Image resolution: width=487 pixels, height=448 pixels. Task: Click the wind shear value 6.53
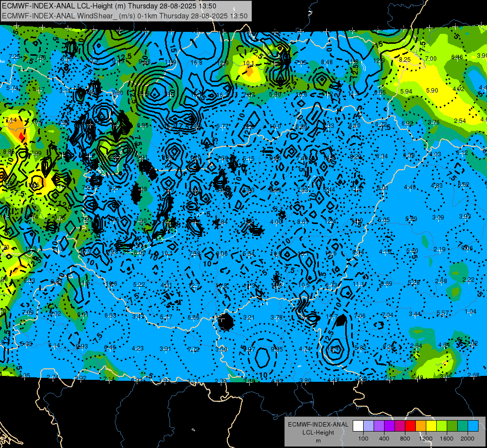click(110, 316)
